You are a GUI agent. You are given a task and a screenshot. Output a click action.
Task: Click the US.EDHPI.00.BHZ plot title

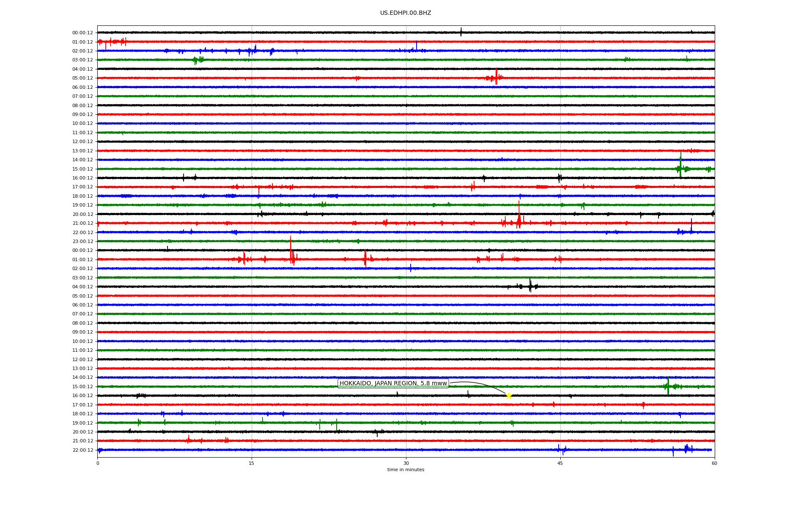[406, 13]
